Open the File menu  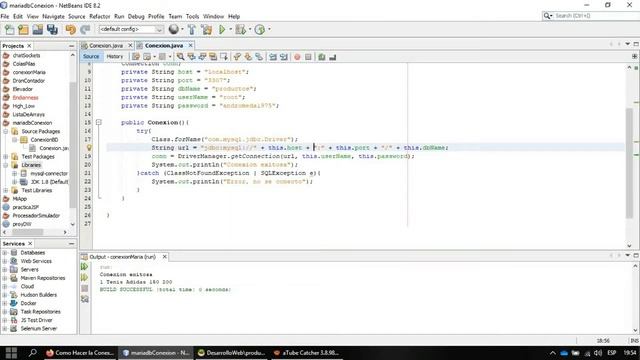click(x=5, y=16)
